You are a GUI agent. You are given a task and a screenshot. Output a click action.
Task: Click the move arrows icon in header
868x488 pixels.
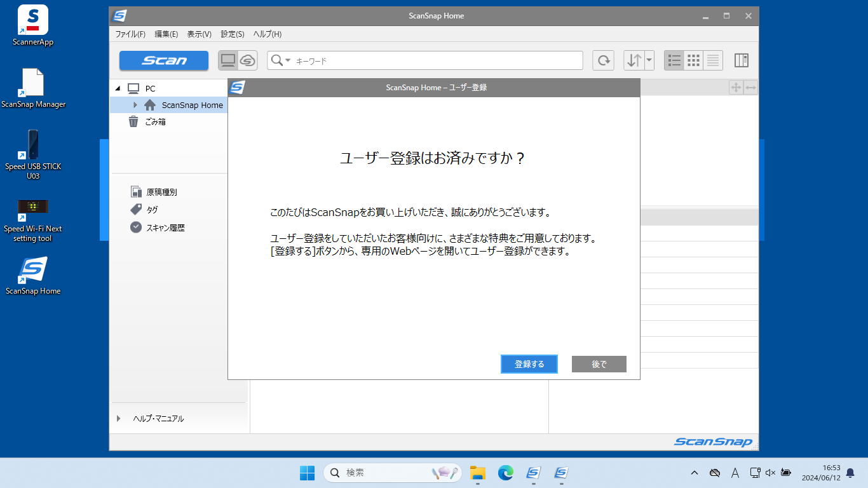pos(736,88)
